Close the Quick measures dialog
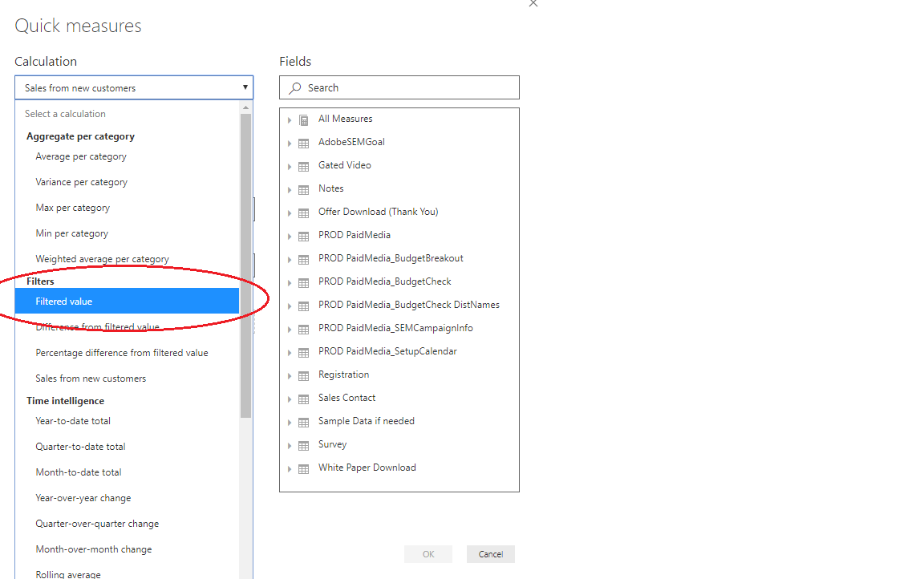Screen dimensions: 924x579 point(533,3)
